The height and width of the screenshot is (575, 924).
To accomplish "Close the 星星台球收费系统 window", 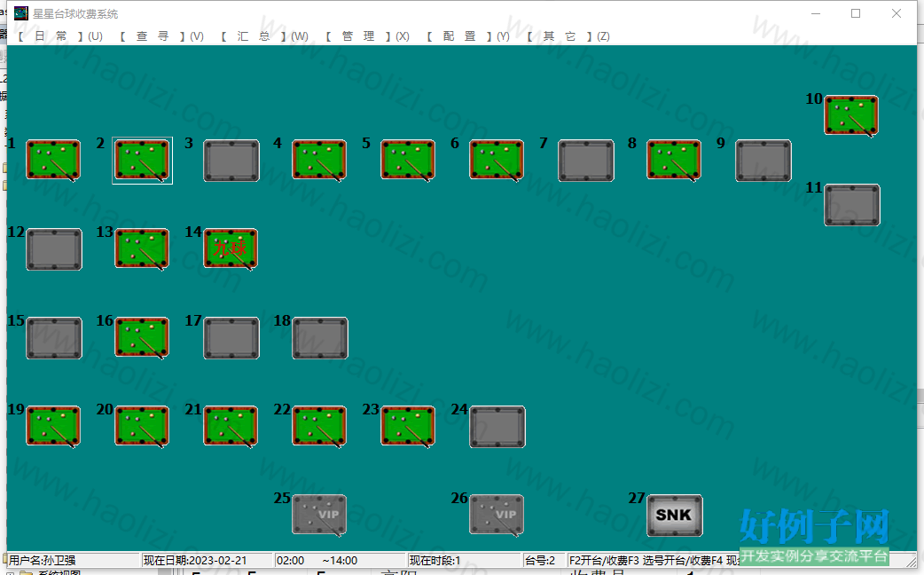I will tap(897, 13).
